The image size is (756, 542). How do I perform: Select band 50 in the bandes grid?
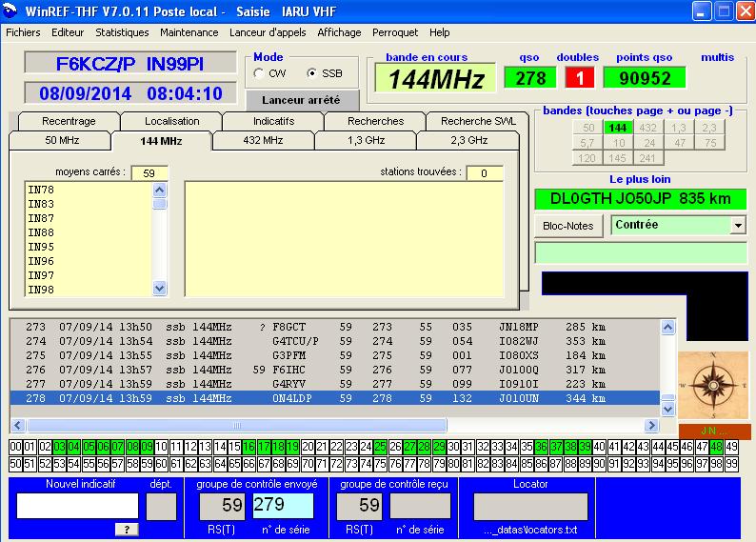coord(587,128)
